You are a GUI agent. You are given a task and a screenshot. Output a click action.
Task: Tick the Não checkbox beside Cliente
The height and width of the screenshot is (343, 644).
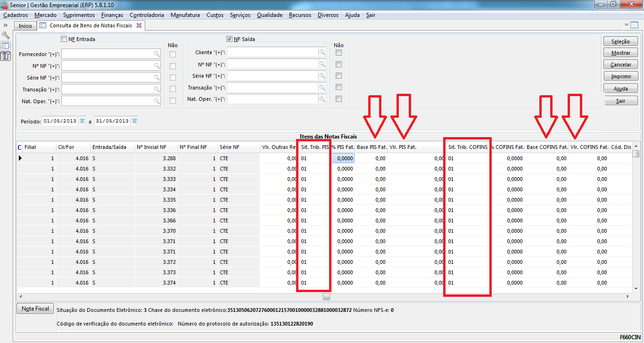pyautogui.click(x=339, y=53)
